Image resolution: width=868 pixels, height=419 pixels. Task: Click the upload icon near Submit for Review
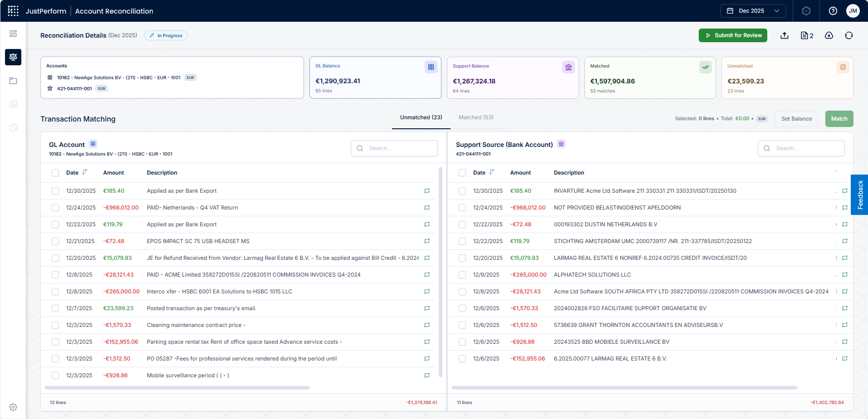click(x=785, y=35)
